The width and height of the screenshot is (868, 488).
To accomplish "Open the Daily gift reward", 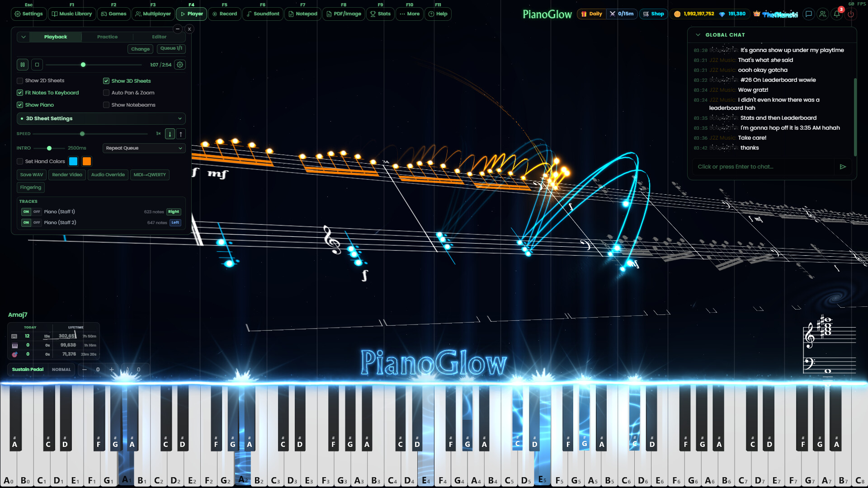I will pyautogui.click(x=591, y=14).
